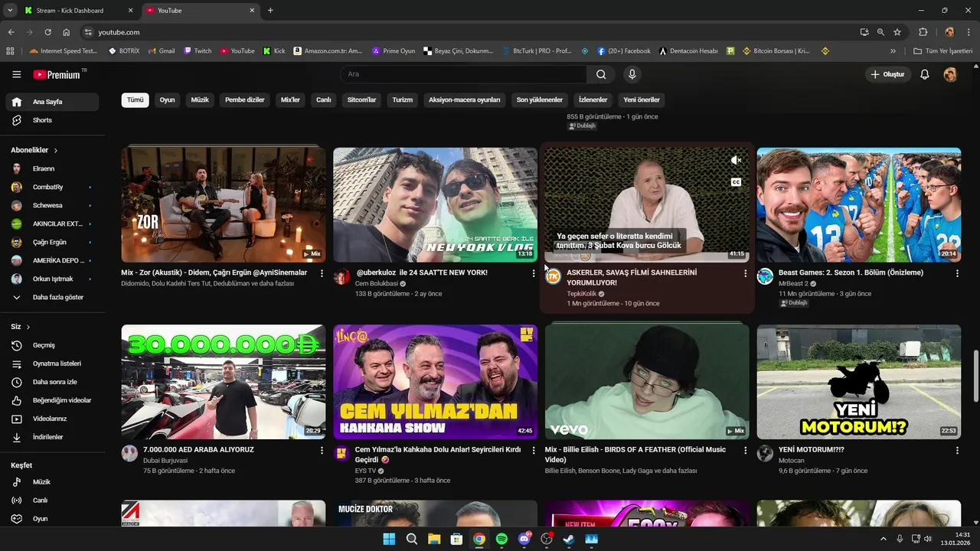The width and height of the screenshot is (980, 551).
Task: Open the Sitcom'lar filter chip
Action: [361, 100]
